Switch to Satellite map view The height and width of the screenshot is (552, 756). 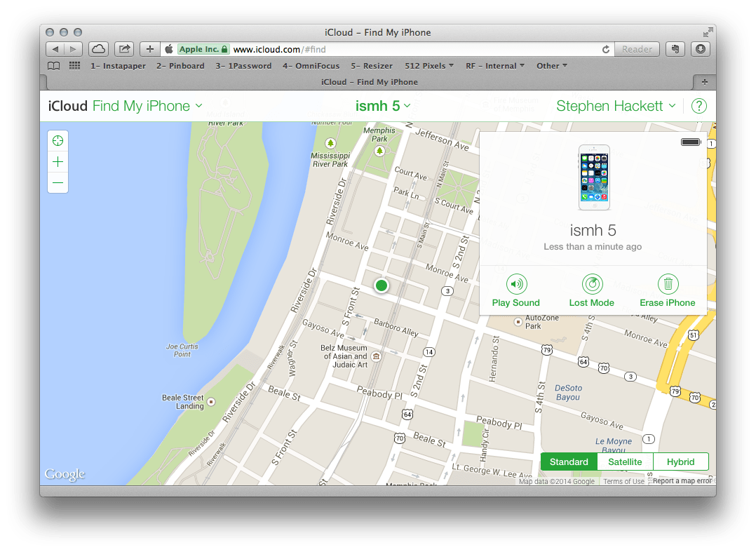624,462
